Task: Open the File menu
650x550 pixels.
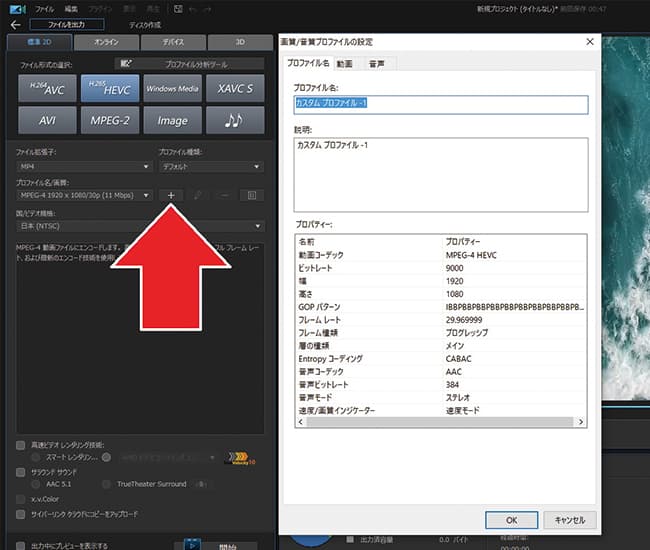Action: click(x=44, y=9)
